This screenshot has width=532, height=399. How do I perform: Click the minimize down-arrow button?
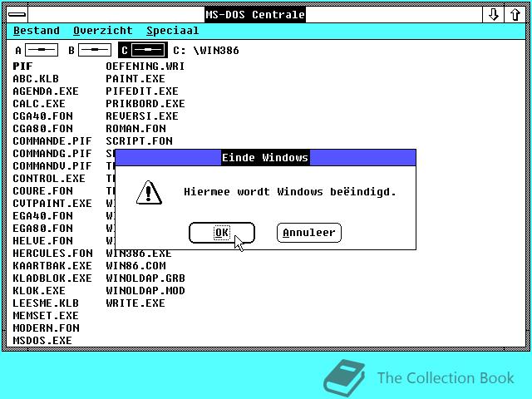493,14
